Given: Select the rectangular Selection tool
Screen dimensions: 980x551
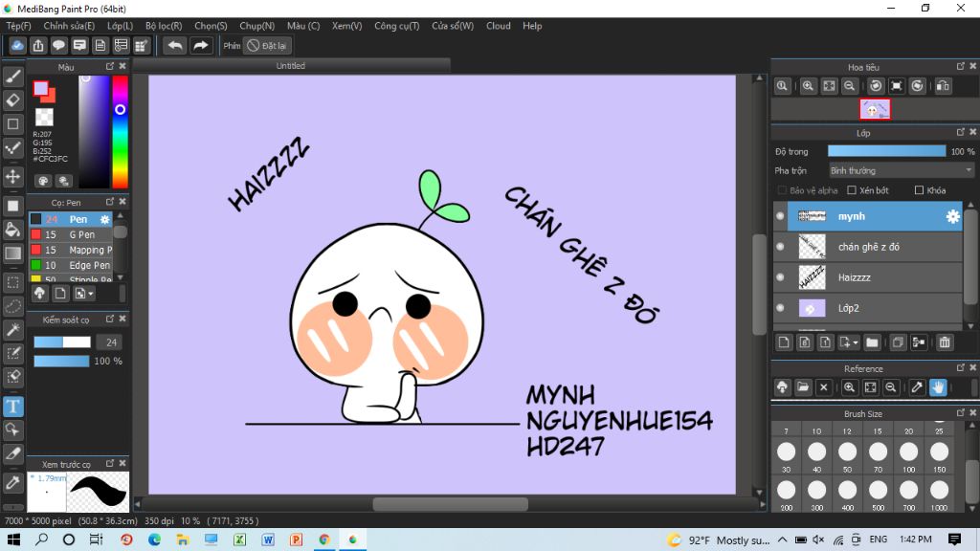Looking at the screenshot, I should click(13, 282).
